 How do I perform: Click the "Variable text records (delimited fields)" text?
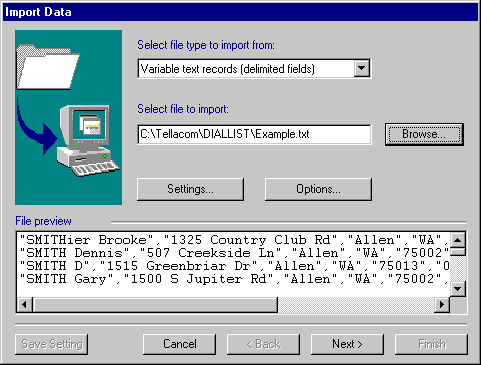point(227,69)
